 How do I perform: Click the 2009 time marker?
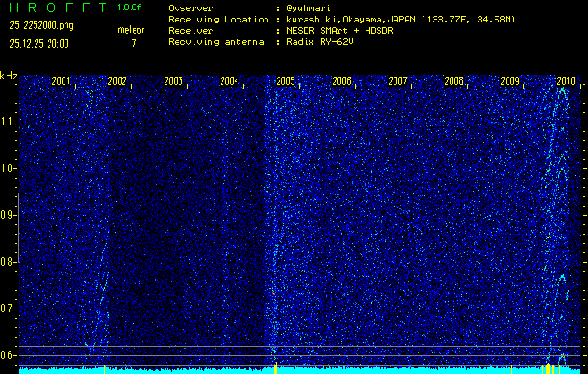click(x=510, y=81)
